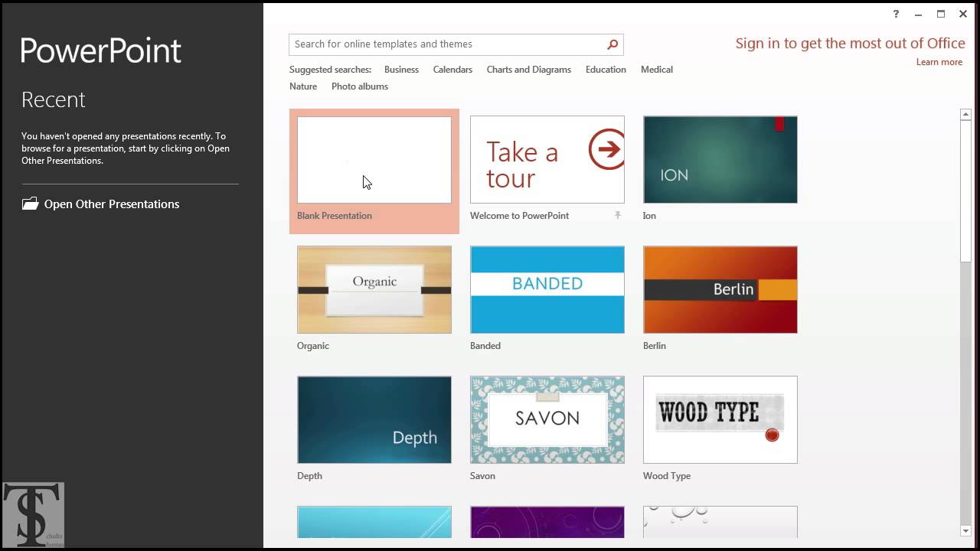Click the Banded label text
Screen dimensions: 980x551
click(x=485, y=346)
